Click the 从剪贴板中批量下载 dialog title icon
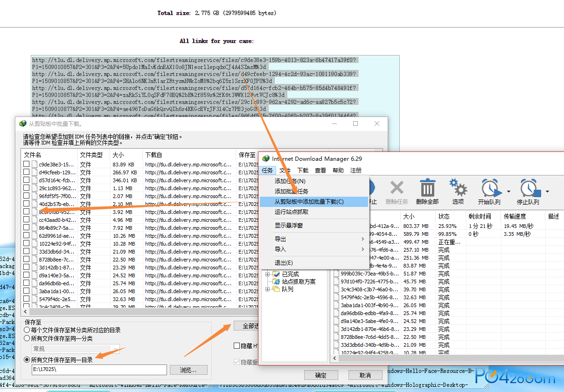The image size is (564, 392). [x=22, y=124]
